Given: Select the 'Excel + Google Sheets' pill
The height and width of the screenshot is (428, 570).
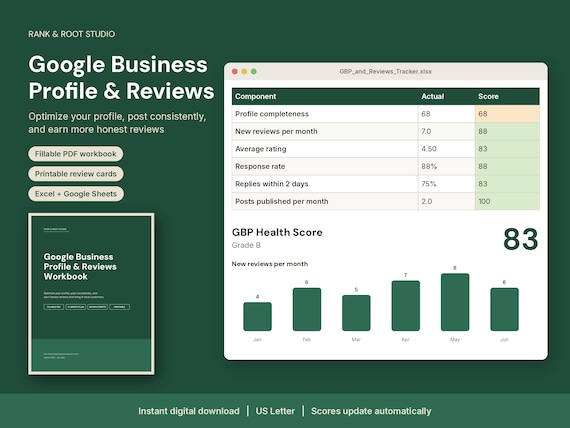Looking at the screenshot, I should (76, 194).
